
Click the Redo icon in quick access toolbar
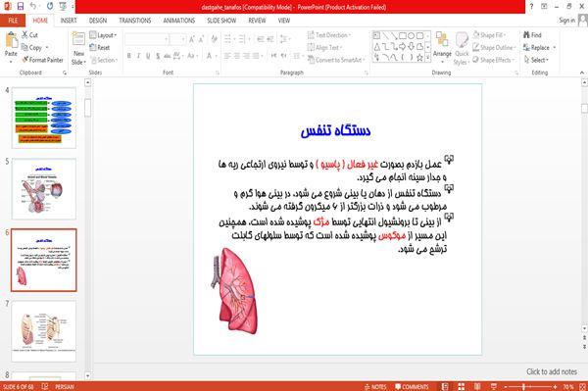[50, 6]
